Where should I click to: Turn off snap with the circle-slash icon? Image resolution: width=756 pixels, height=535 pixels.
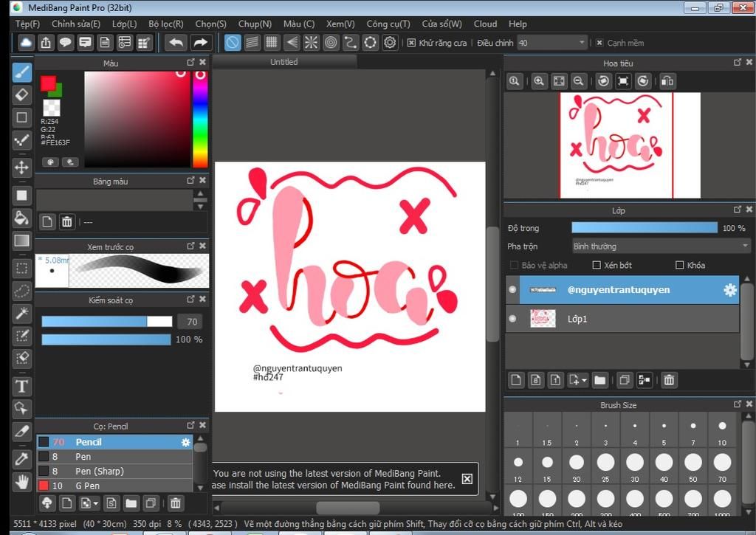pos(233,42)
